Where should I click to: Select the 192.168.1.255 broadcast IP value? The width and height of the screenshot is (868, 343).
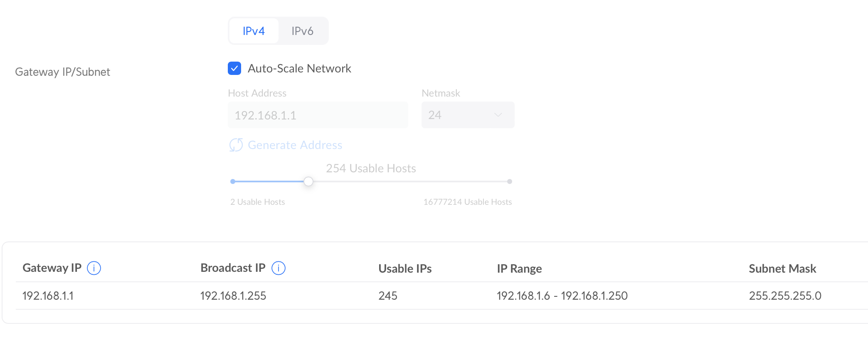tap(233, 296)
